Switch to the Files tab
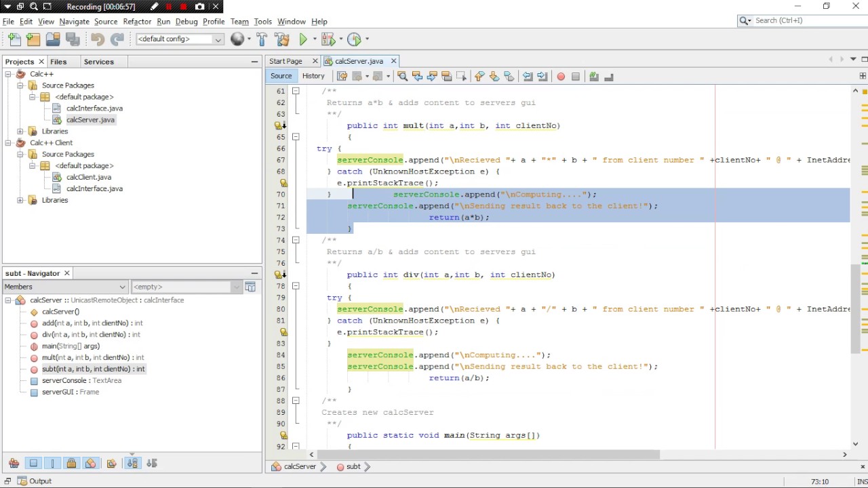 point(58,62)
